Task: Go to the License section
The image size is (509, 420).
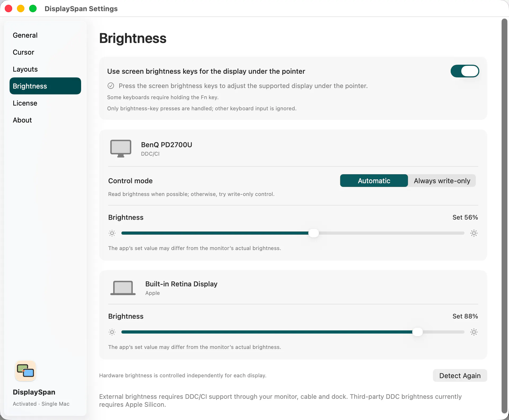Action: [45, 103]
